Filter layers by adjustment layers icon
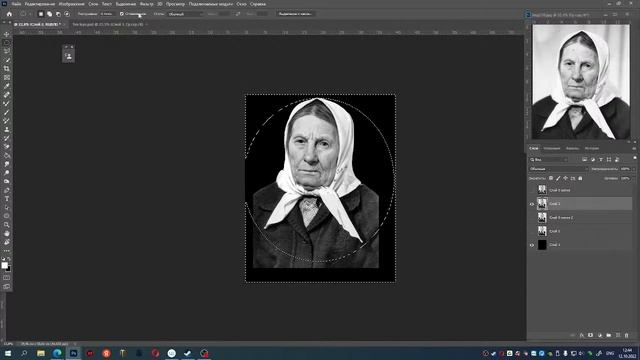640x360 pixels. click(x=593, y=160)
